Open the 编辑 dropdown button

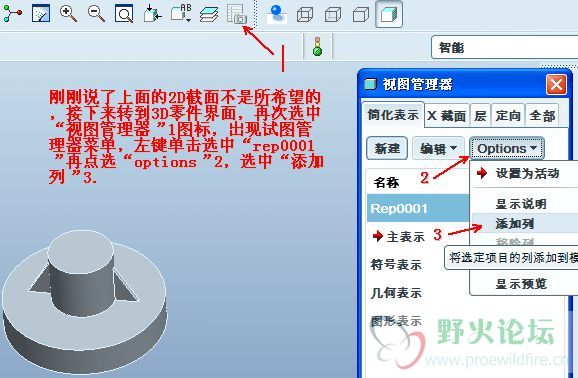pyautogui.click(x=438, y=148)
